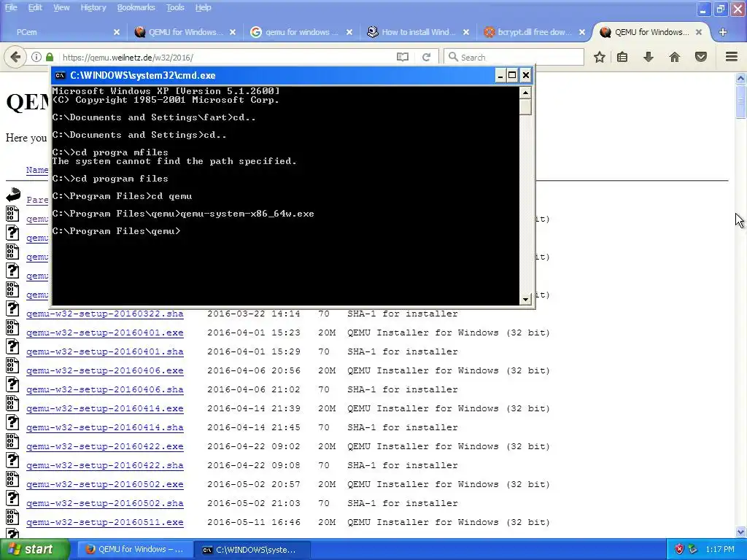
Task: Download qemu-w32-setup-20160511.exe link
Action: point(105,522)
